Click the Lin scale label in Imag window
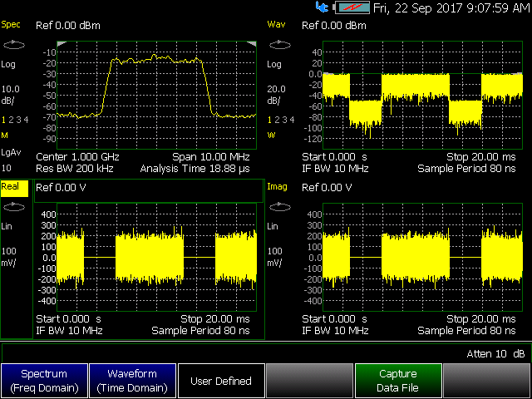532x399 pixels. click(273, 226)
